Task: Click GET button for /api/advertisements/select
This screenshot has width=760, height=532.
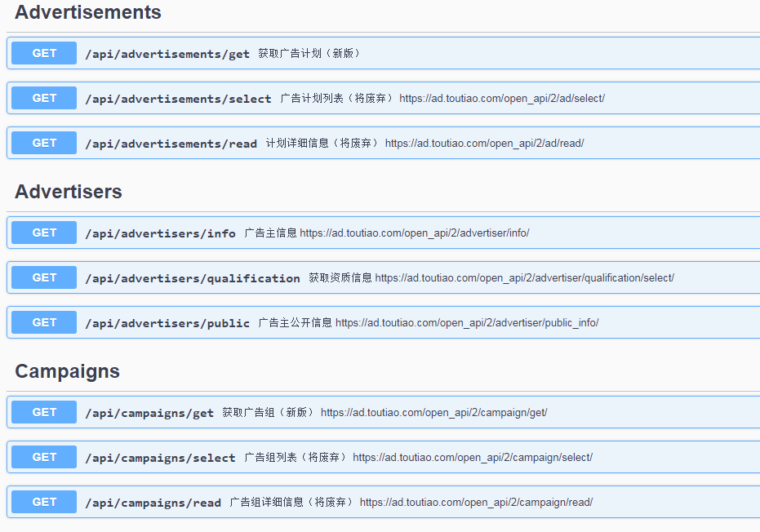Action: [44, 98]
